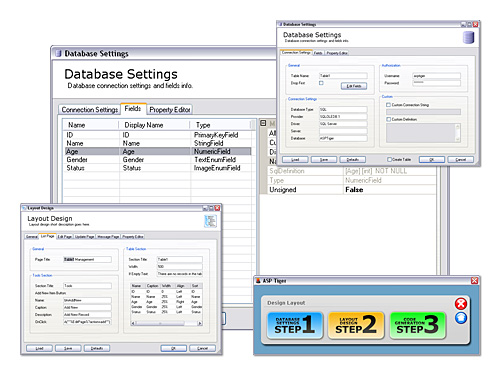Click Load button in Layout Design window
Screen dimensions: 500x375
pos(39,348)
